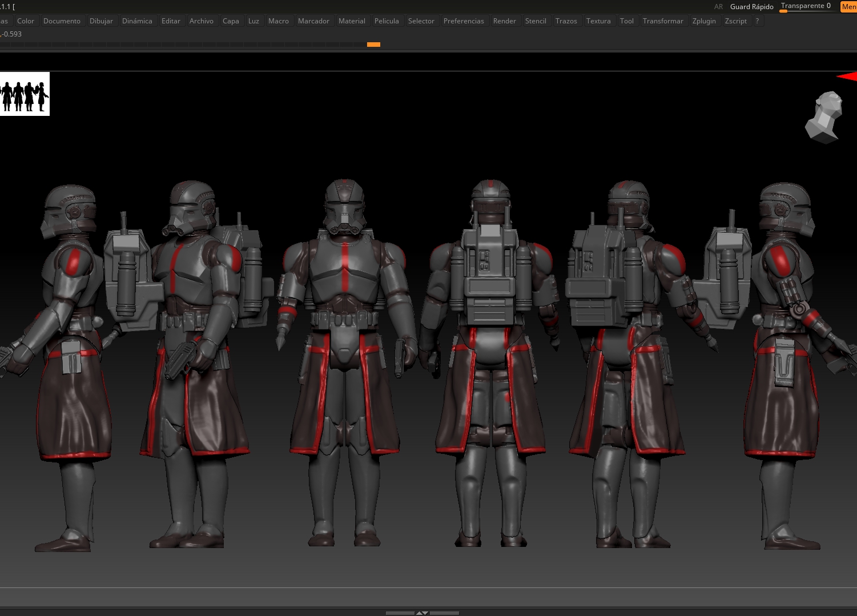Open the Textura menu
Screen dimensions: 857x616
coord(598,21)
